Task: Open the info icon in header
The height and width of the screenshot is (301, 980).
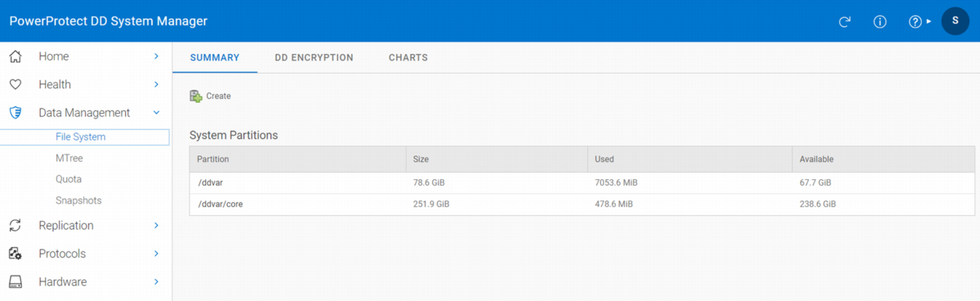Action: tap(880, 21)
